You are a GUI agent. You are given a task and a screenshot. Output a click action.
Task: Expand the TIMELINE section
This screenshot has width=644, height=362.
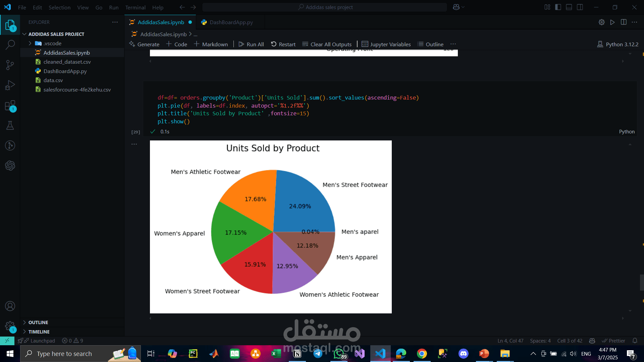(39, 331)
